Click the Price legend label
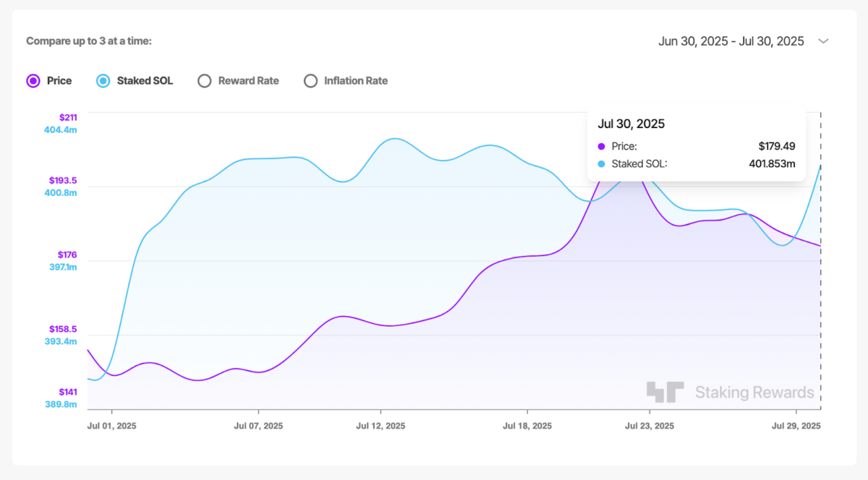The height and width of the screenshot is (480, 868). (59, 81)
